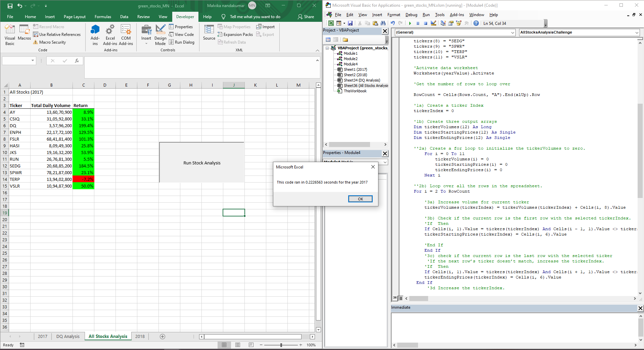The height and width of the screenshot is (350, 644).
Task: Click the Reset stop icon in VBA toolbar
Action: (x=425, y=23)
